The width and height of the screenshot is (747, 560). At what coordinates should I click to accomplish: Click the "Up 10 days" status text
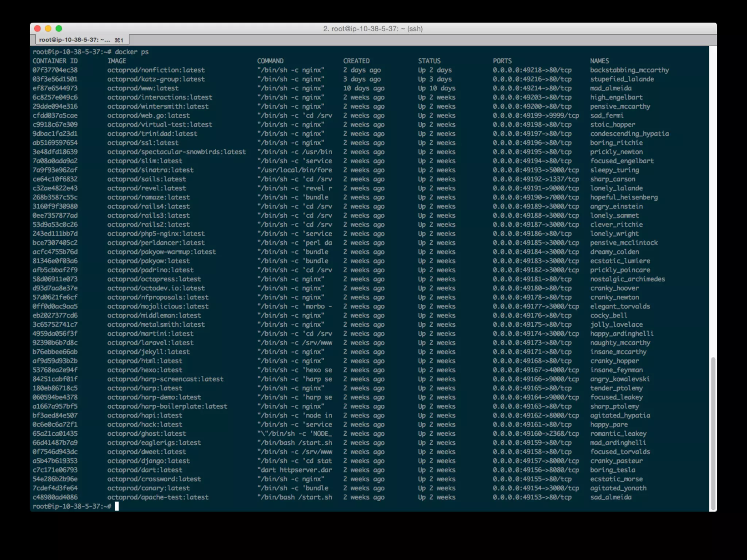click(437, 88)
